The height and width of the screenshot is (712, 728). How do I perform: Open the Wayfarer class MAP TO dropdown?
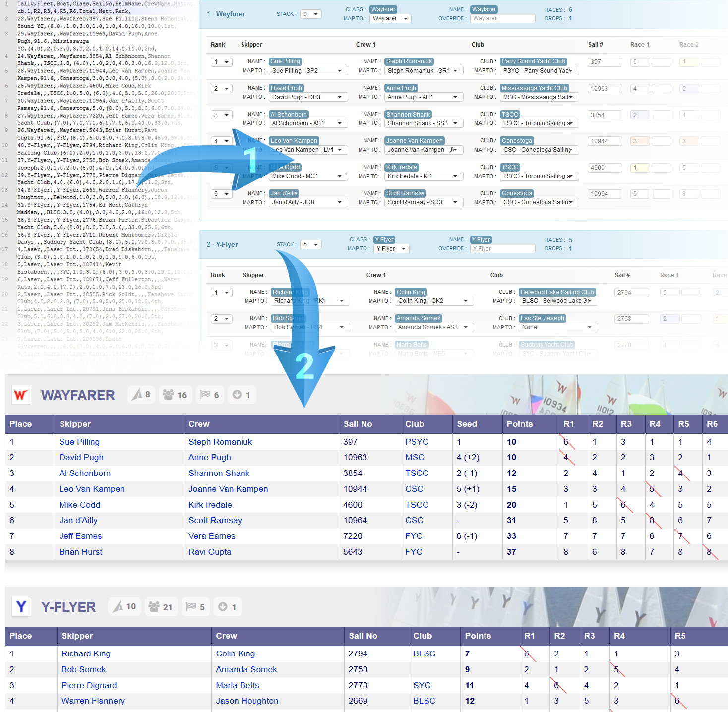pyautogui.click(x=390, y=19)
